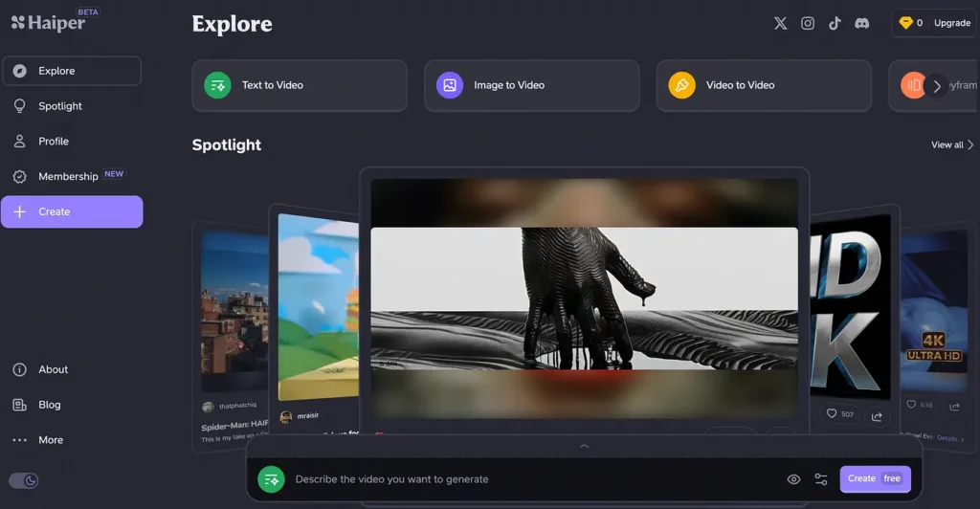This screenshot has width=980, height=509.
Task: Open the Explore page in sidebar
Action: click(72, 71)
